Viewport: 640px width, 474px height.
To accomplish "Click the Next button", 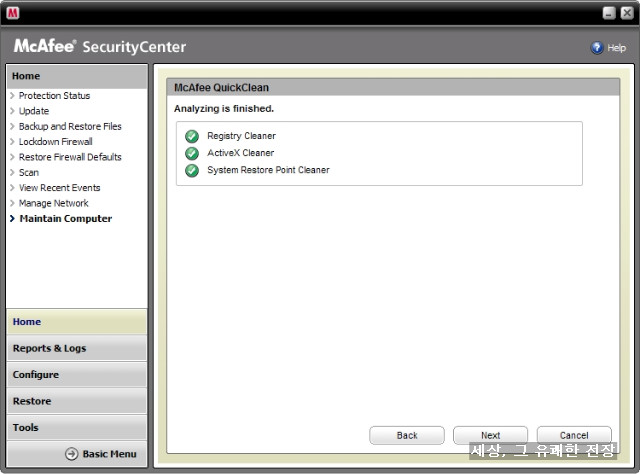I will (490, 435).
